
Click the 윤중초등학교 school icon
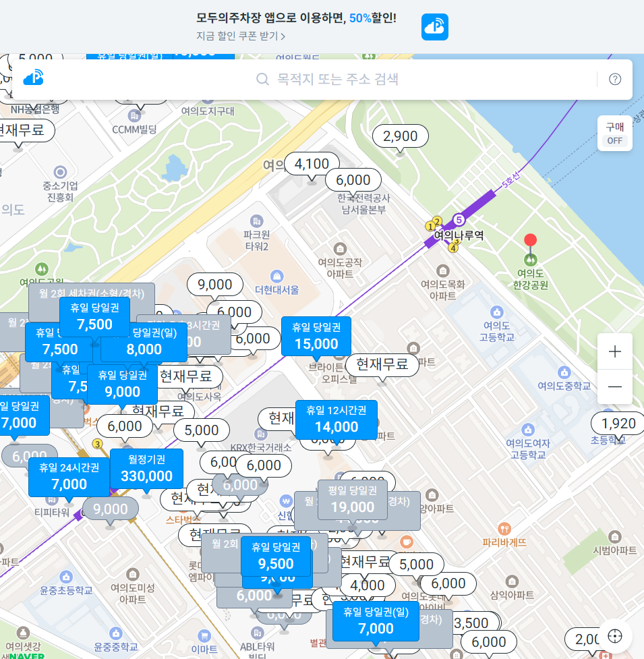[66, 577]
